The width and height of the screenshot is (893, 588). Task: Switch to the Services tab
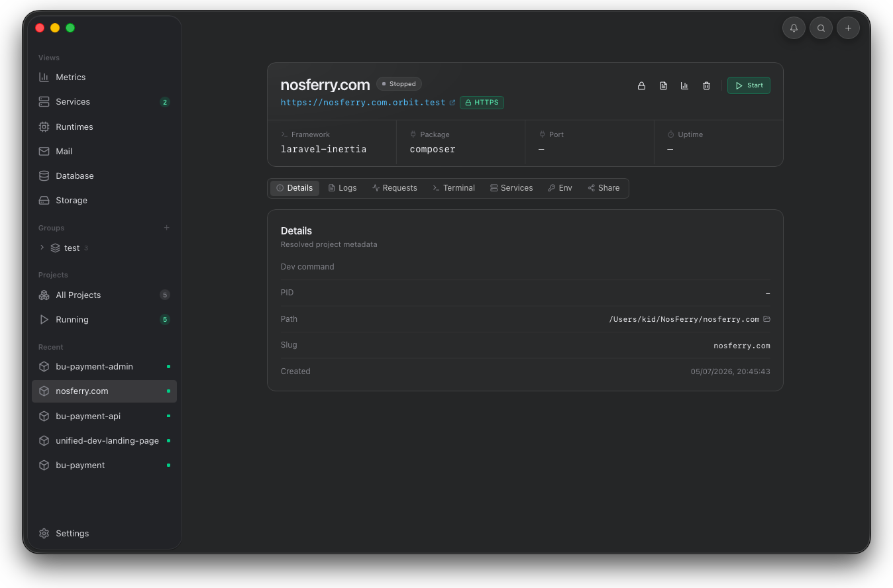click(511, 188)
